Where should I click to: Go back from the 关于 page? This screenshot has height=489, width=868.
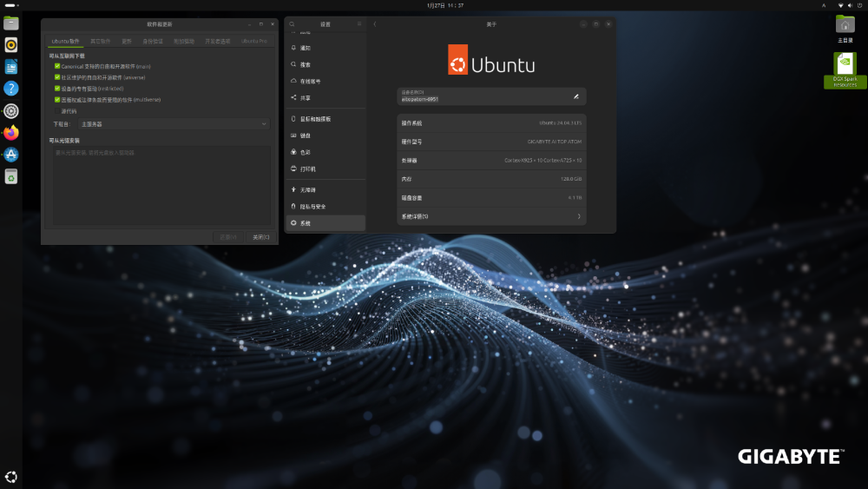coord(375,24)
